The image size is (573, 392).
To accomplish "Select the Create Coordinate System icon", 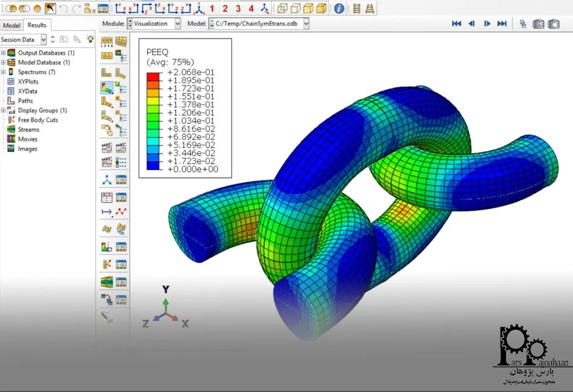I will (106, 180).
